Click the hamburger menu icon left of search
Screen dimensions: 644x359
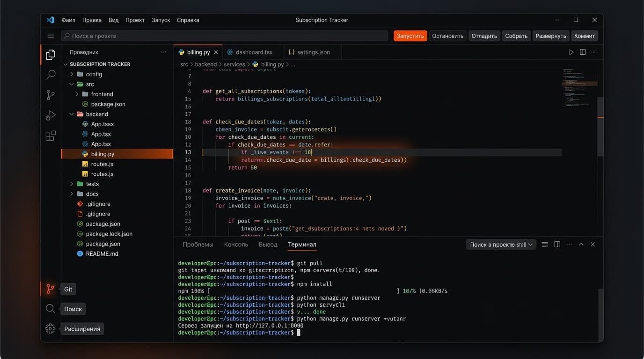(x=51, y=36)
